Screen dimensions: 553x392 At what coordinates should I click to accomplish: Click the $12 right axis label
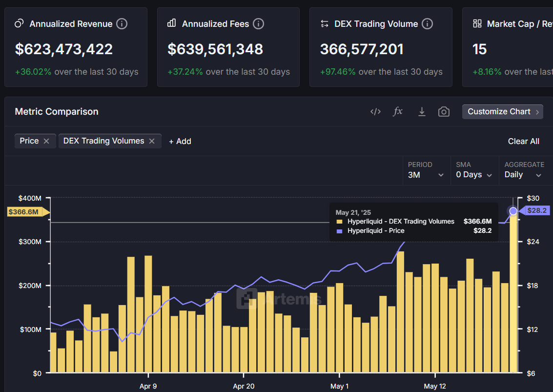click(533, 330)
